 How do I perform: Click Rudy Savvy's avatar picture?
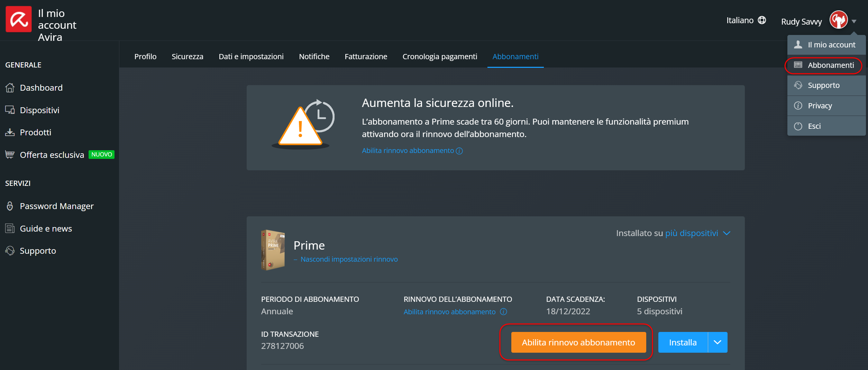[838, 20]
